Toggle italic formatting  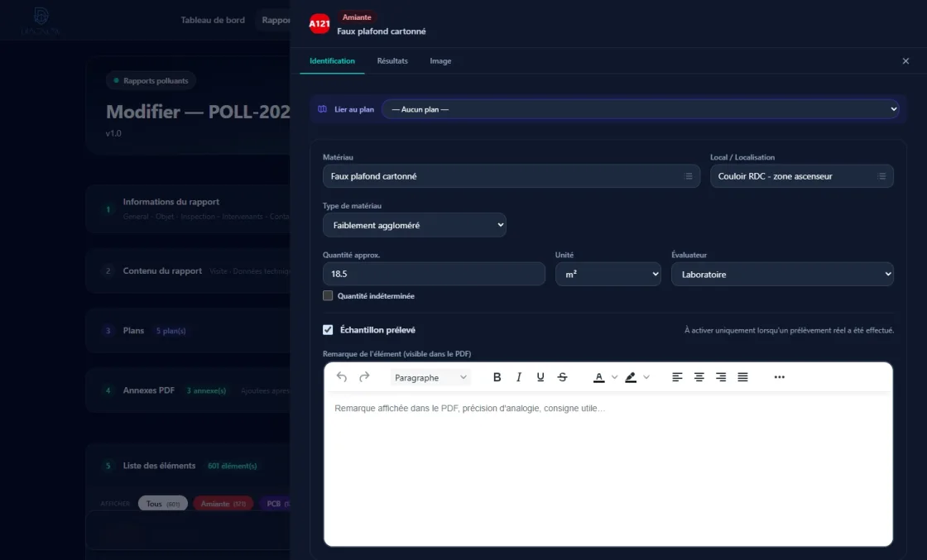pyautogui.click(x=518, y=377)
